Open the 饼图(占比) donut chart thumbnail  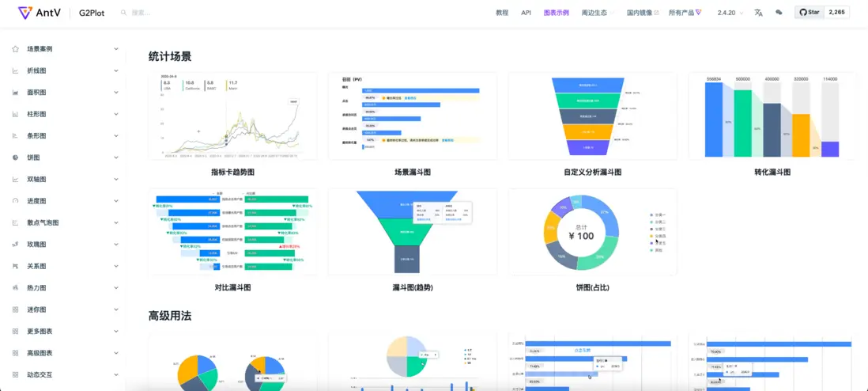(x=592, y=232)
